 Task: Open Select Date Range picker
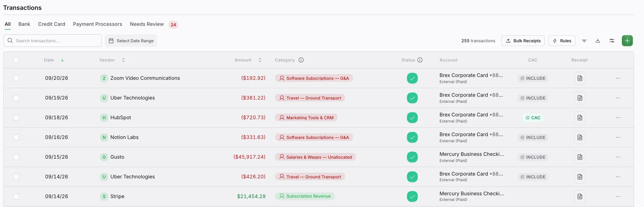[x=131, y=41]
